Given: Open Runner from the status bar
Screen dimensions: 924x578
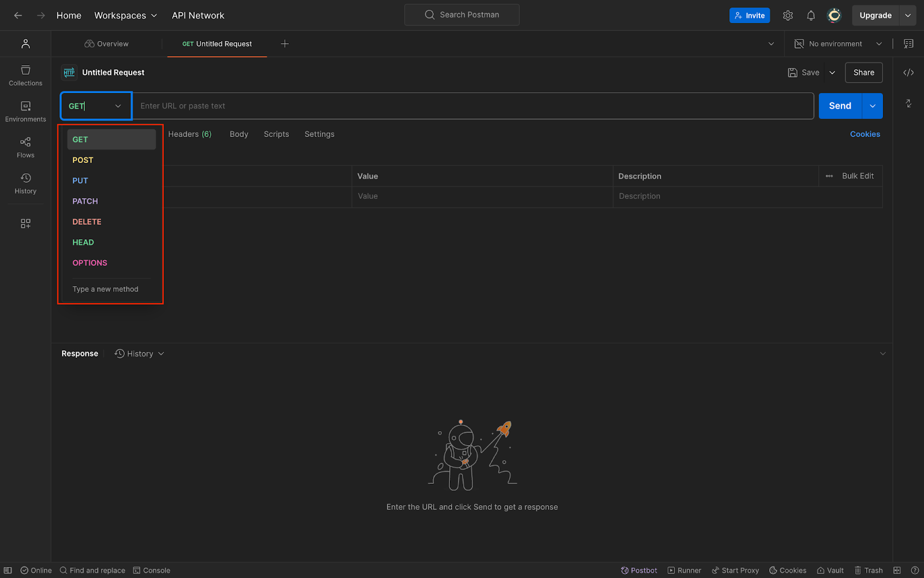Looking at the screenshot, I should [684, 570].
